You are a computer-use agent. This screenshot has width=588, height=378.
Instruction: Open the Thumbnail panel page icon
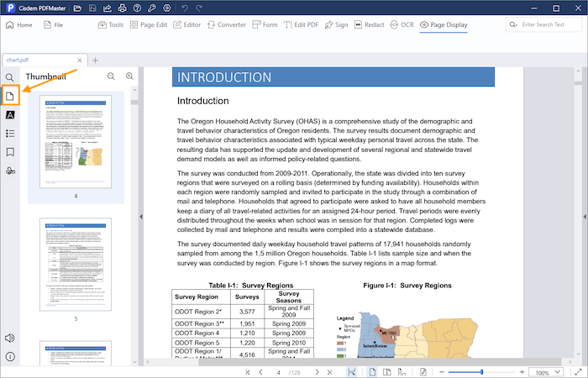[x=10, y=96]
